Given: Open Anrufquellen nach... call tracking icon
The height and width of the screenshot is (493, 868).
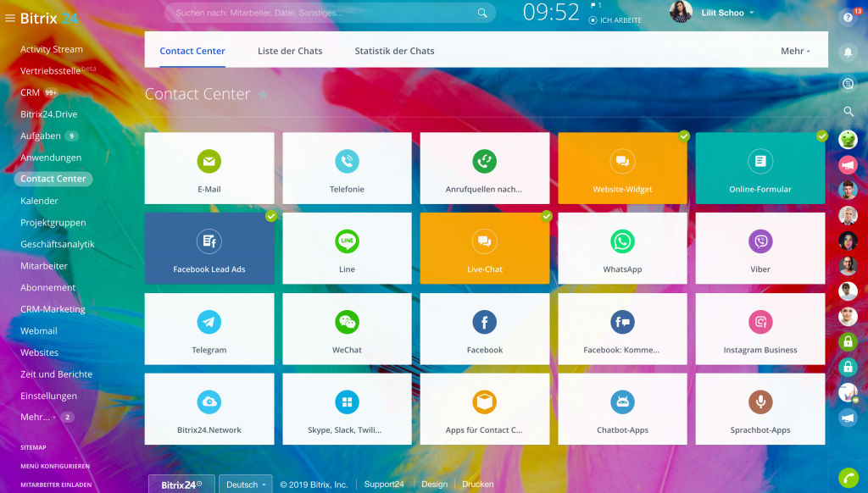Looking at the screenshot, I should coord(484,161).
